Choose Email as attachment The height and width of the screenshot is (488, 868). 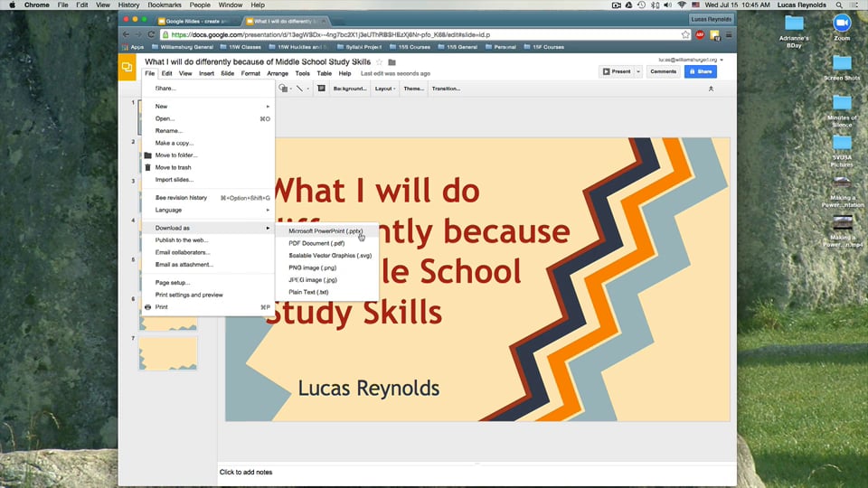pyautogui.click(x=208, y=265)
